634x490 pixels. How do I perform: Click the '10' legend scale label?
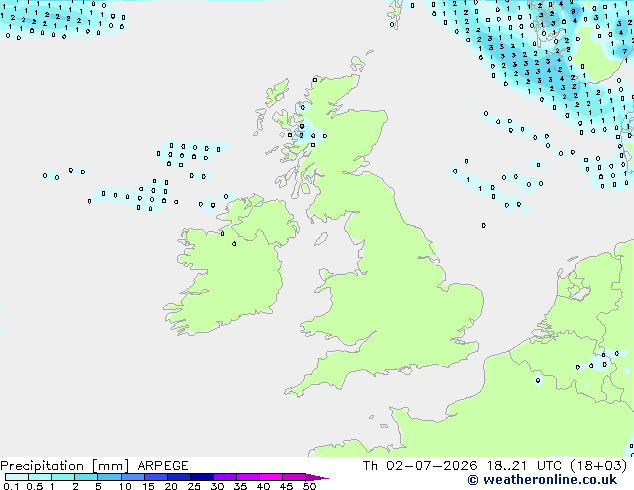pyautogui.click(x=125, y=486)
